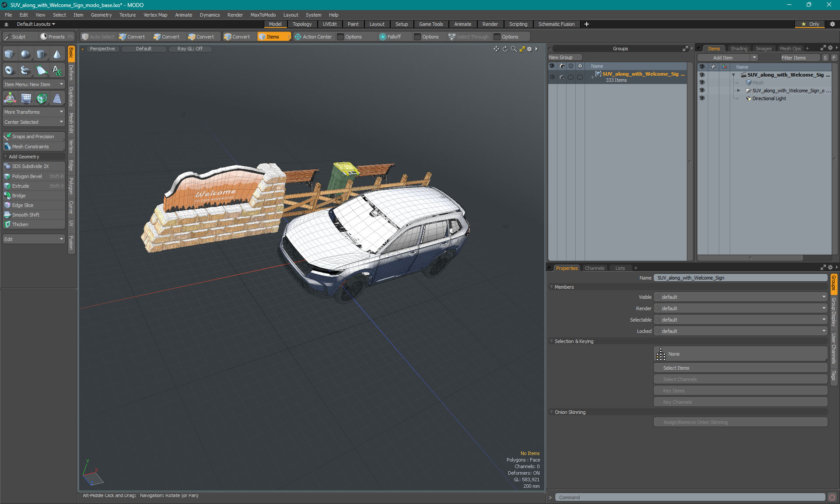Screen dimensions: 840x504
Task: Click viewport rotate icon
Action: click(x=505, y=49)
